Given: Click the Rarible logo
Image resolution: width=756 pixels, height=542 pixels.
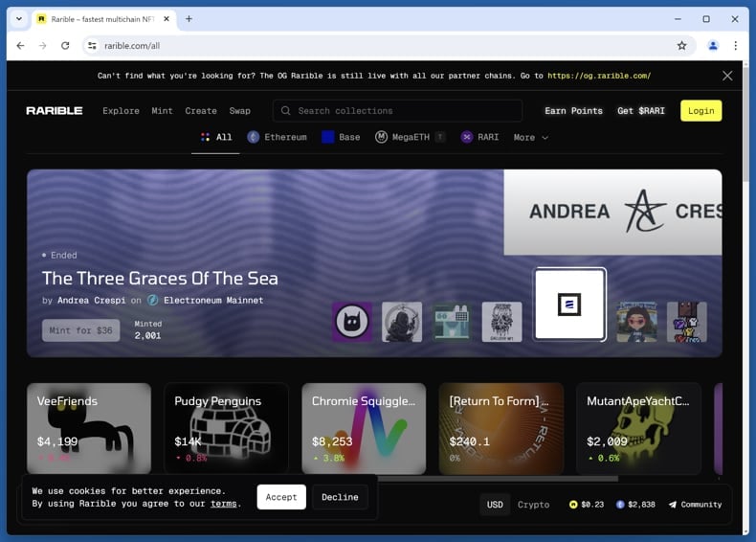Looking at the screenshot, I should [54, 110].
